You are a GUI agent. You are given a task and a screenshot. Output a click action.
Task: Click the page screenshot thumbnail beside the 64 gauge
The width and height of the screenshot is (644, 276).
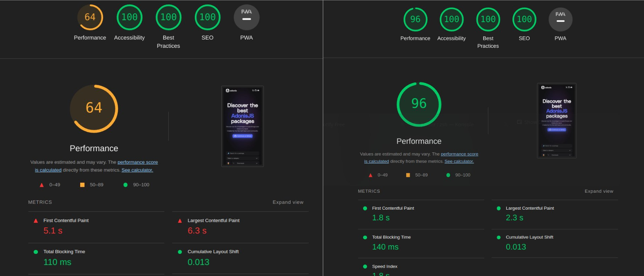click(243, 126)
